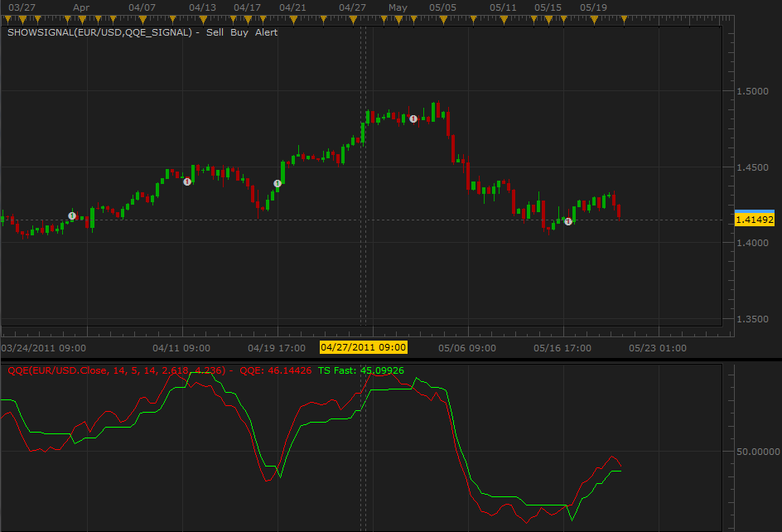Select the signal marker at the 1.4800 price peak
This screenshot has width=782, height=532.
pyautogui.click(x=413, y=118)
